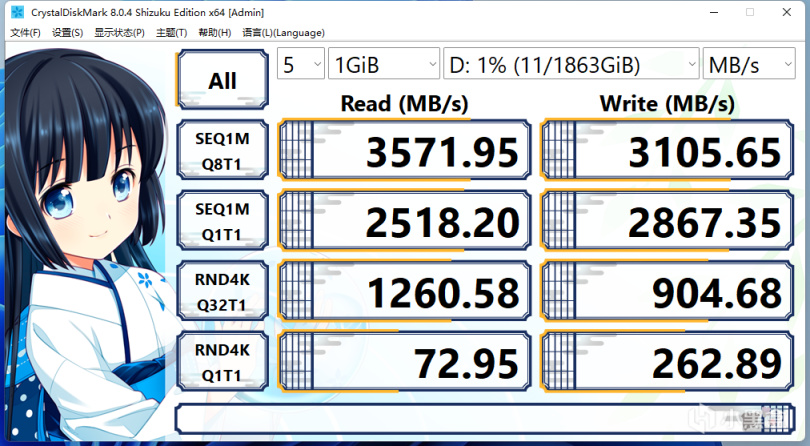Click the SEQ1M Q8T1 read value 3571.95
810x446 pixels.
coord(404,150)
